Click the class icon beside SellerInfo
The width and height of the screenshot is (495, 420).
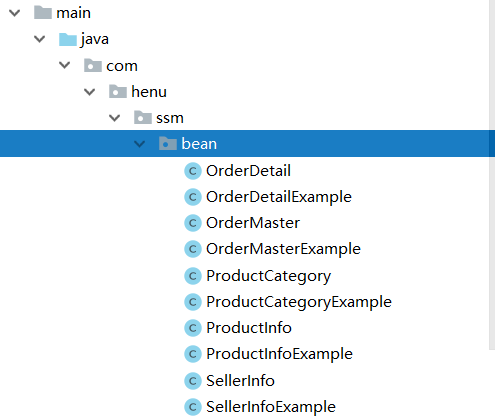pyautogui.click(x=193, y=381)
